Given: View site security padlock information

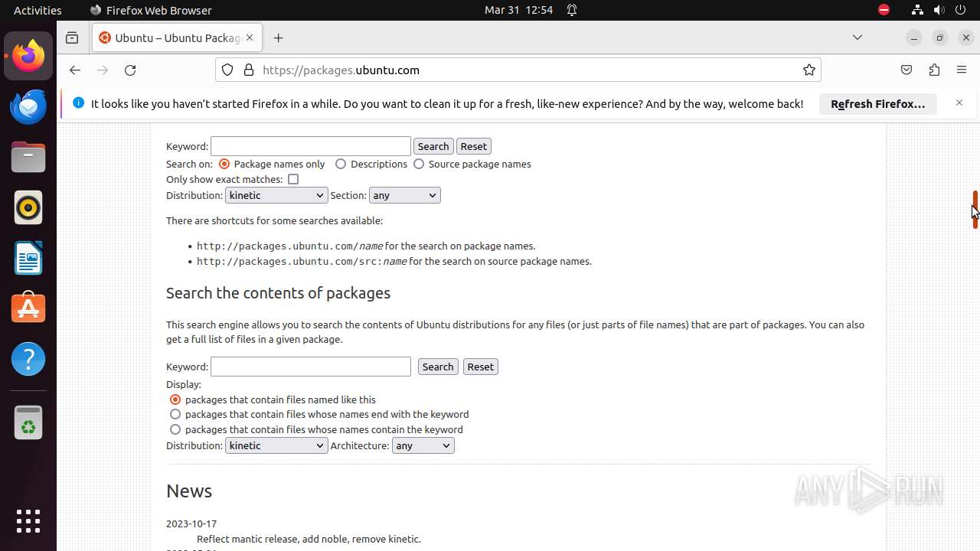Looking at the screenshot, I should [x=248, y=70].
